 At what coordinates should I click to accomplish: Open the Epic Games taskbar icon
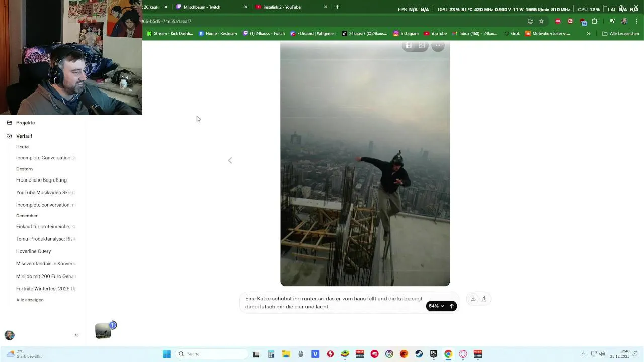point(434,354)
